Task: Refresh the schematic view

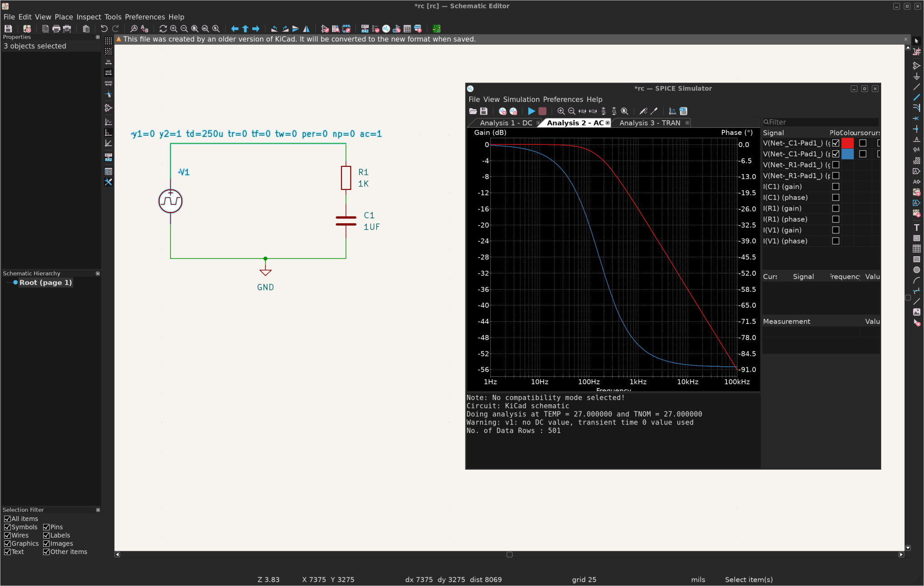Action: 163,28
